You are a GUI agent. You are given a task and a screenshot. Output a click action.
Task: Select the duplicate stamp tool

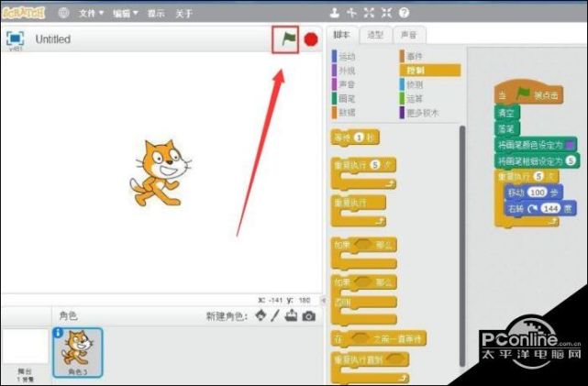pos(335,13)
